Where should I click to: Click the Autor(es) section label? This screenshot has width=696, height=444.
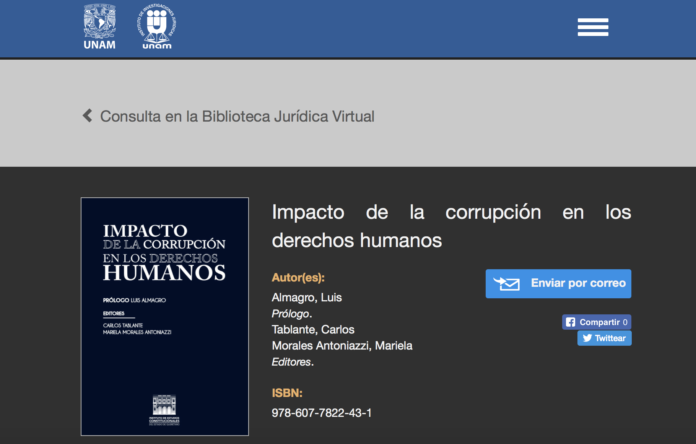298,277
